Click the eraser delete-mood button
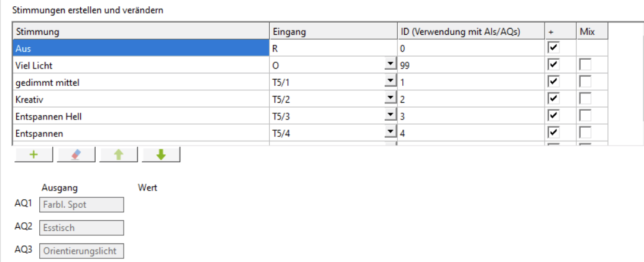 pyautogui.click(x=76, y=156)
